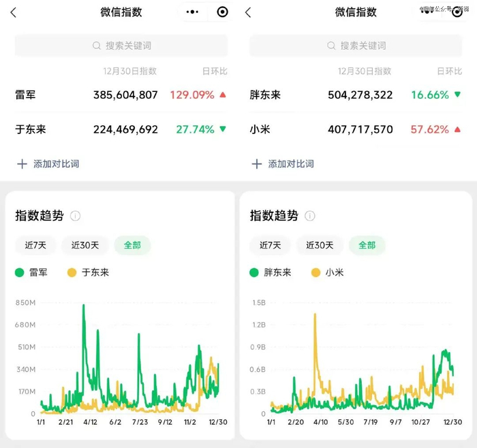Go back using left panel back arrow

tap(13, 12)
